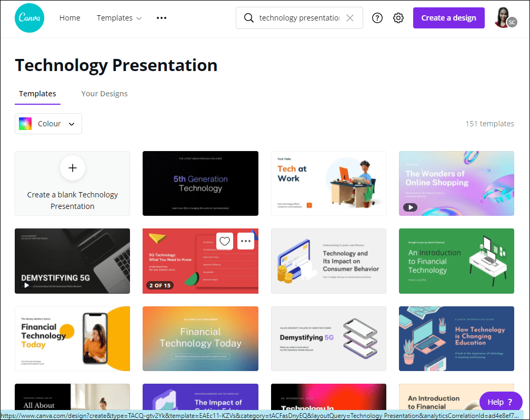The image size is (530, 420).
Task: Clear the search field with the X icon
Action: coord(350,17)
